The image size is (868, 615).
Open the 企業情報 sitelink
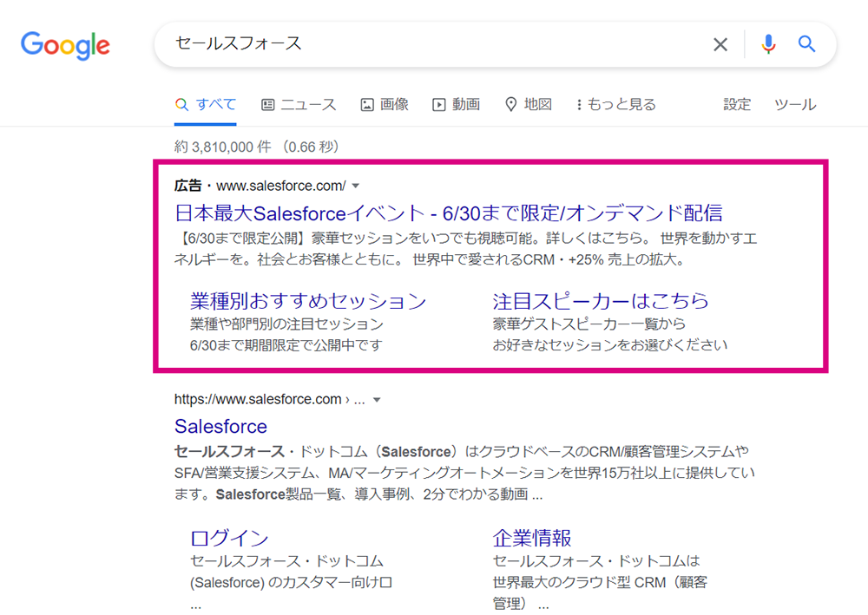[x=532, y=538]
